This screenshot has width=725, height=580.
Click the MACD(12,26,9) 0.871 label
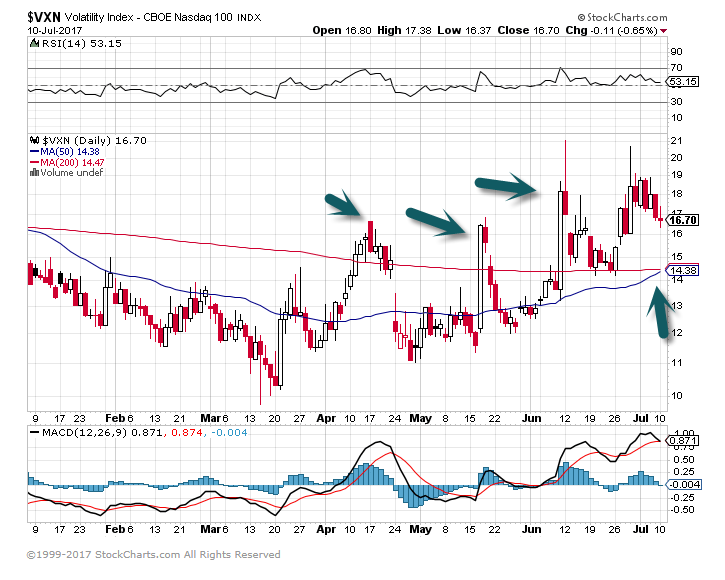[102, 433]
